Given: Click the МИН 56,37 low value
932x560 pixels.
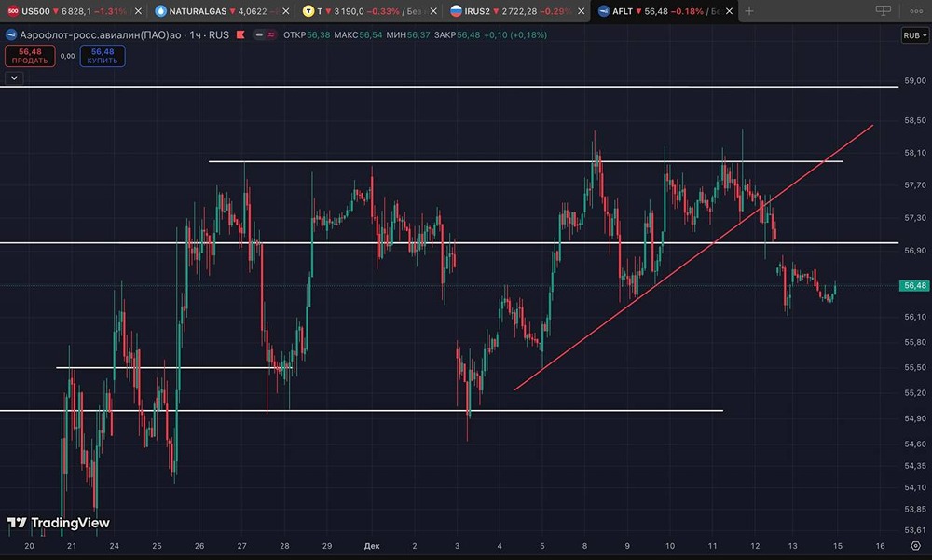Looking at the screenshot, I should coord(408,35).
